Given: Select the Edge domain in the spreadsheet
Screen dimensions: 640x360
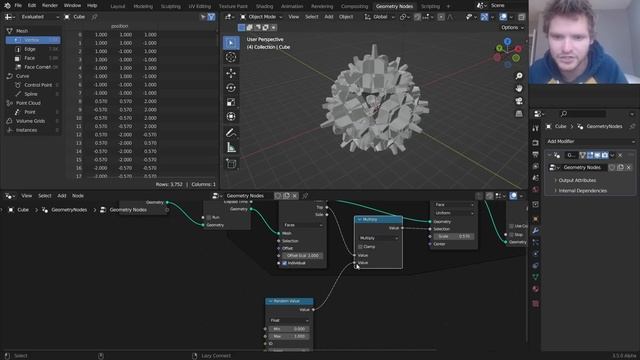Looking at the screenshot, I should point(33,49).
